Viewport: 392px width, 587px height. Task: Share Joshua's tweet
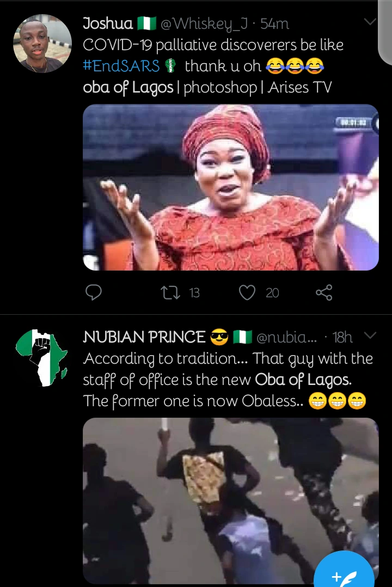(x=324, y=293)
